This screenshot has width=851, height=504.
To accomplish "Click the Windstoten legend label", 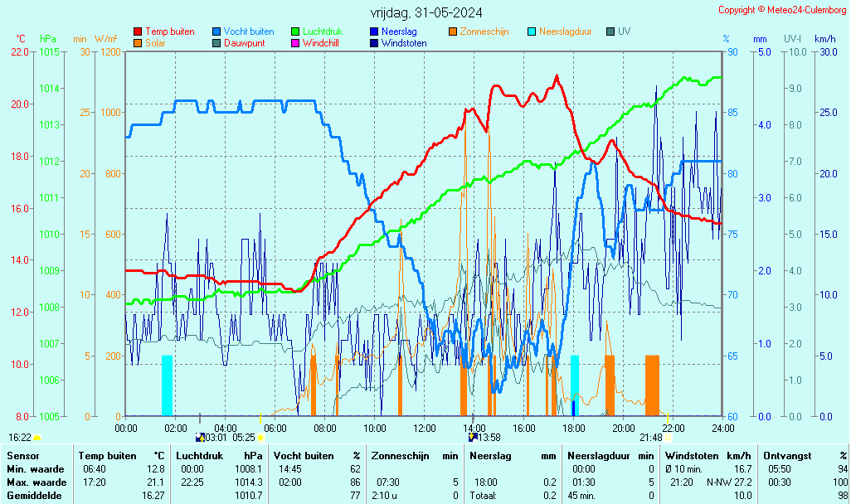I will click(404, 42).
